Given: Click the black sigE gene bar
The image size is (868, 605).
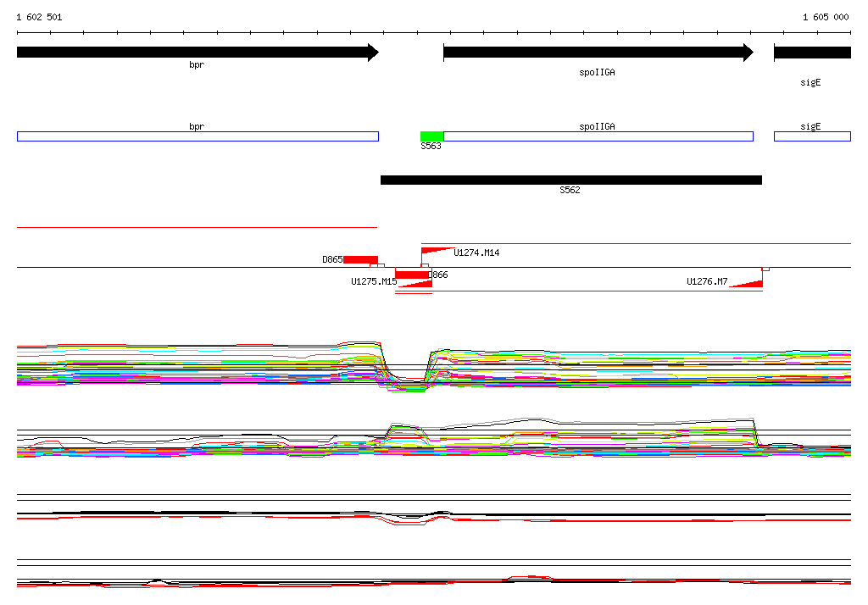Looking at the screenshot, I should [812, 53].
